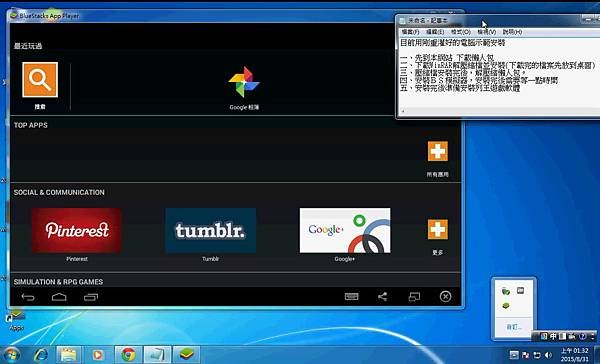The width and height of the screenshot is (600, 364).
Task: Click the taskbar clock showing 01:32
Action: 574,355
